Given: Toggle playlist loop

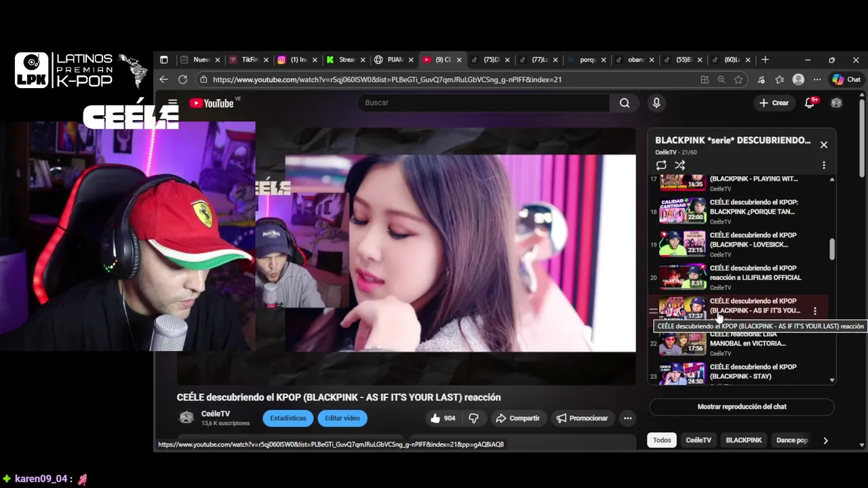Looking at the screenshot, I should tap(661, 165).
